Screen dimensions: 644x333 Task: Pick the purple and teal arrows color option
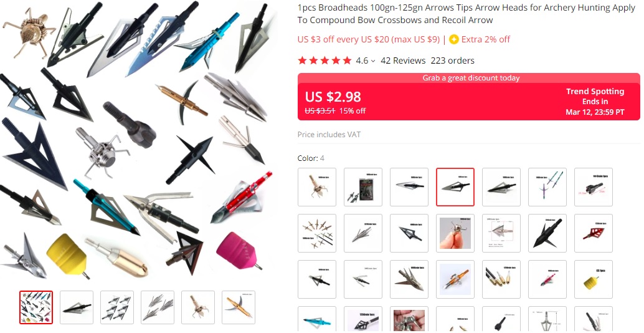click(x=547, y=187)
